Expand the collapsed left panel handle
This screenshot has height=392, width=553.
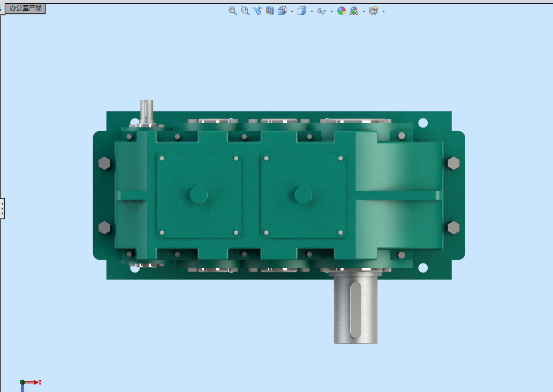(x=2, y=208)
